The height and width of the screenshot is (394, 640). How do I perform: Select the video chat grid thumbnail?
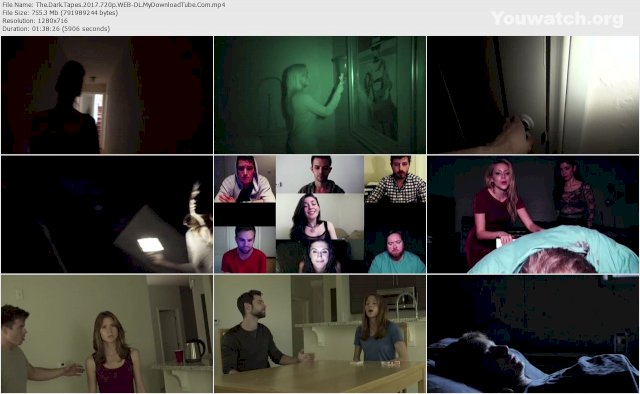pos(320,214)
